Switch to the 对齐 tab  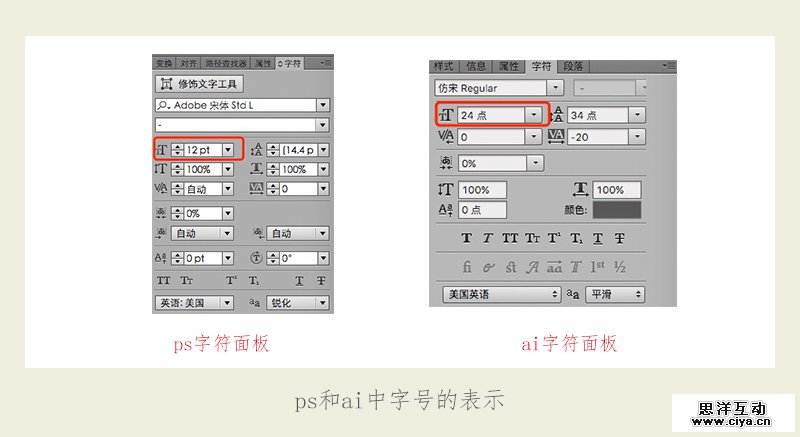pyautogui.click(x=188, y=63)
